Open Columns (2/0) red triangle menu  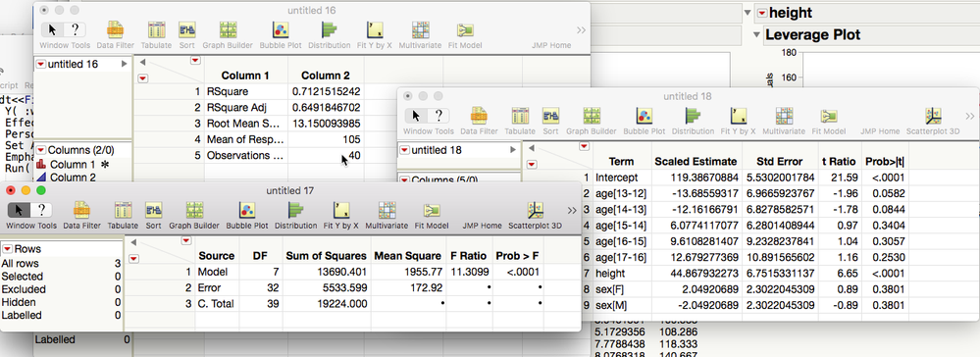click(41, 150)
